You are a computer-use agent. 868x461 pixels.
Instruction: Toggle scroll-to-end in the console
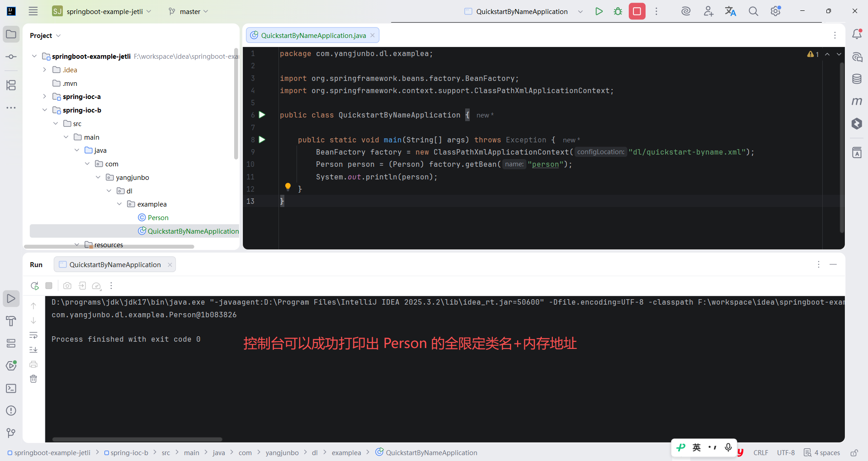click(x=33, y=349)
